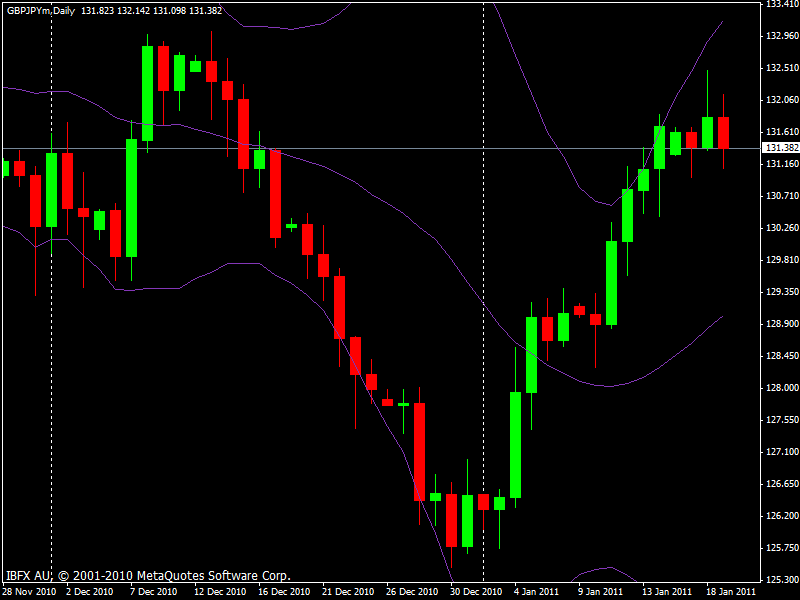Screen dimensions: 800x600
Task: Click the 130.260 price axis label
Action: tap(782, 228)
